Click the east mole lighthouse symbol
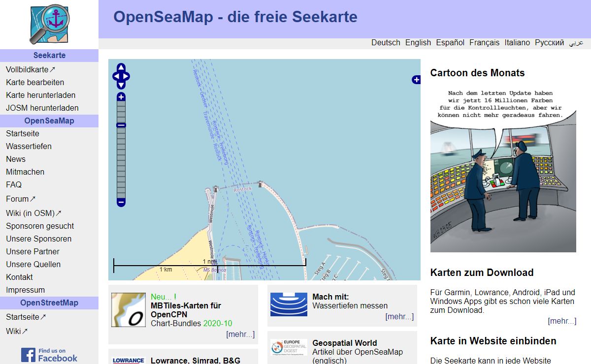Viewport: 591px width, 364px height. pos(260,183)
